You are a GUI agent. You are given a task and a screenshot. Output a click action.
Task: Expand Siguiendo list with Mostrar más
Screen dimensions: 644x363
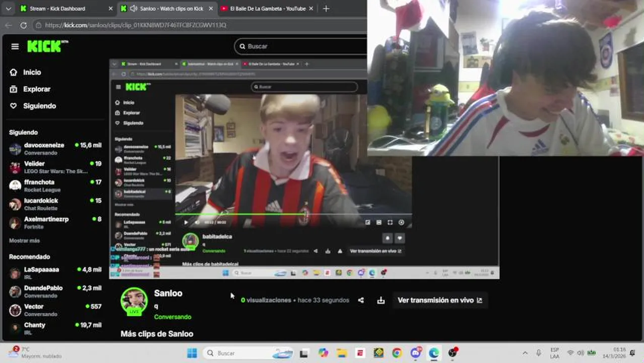pyautogui.click(x=24, y=241)
